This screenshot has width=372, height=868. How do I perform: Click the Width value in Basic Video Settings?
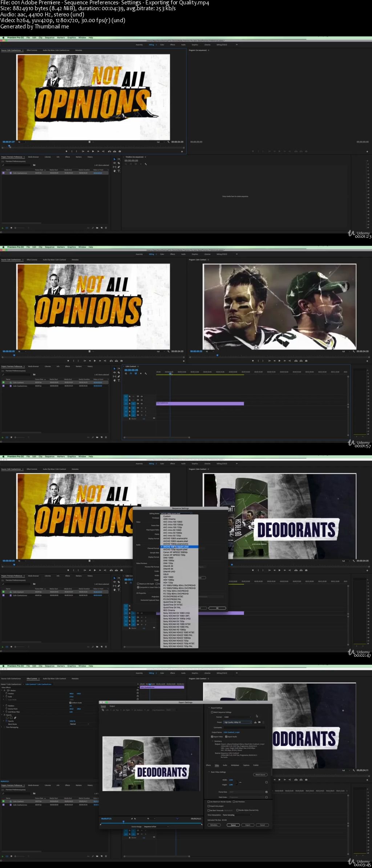(231, 780)
